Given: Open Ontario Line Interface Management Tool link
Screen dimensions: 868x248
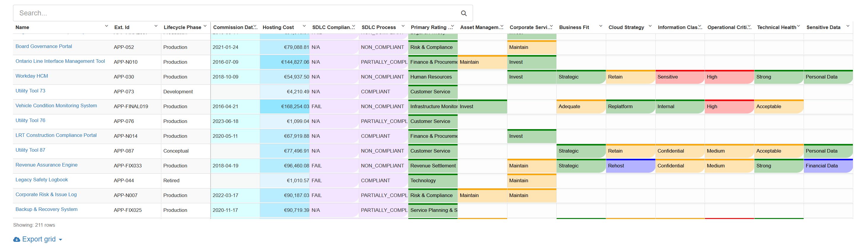Looking at the screenshot, I should (x=60, y=61).
